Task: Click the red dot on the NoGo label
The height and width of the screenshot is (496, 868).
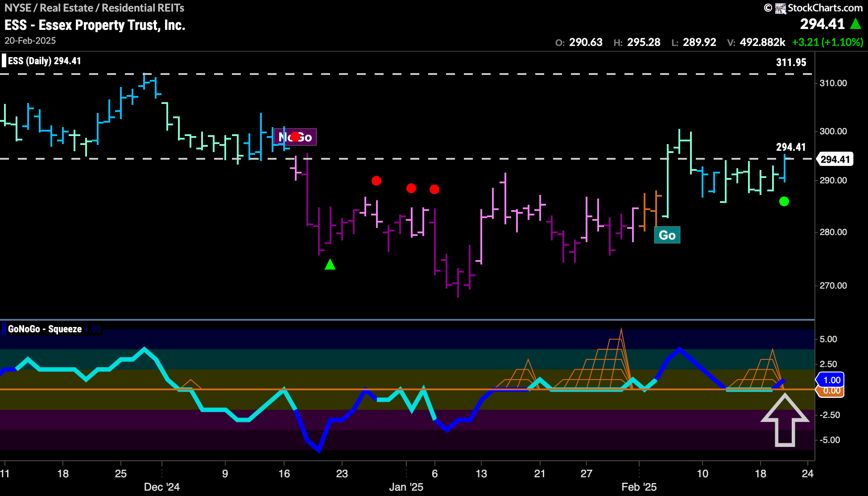Action: tap(295, 136)
